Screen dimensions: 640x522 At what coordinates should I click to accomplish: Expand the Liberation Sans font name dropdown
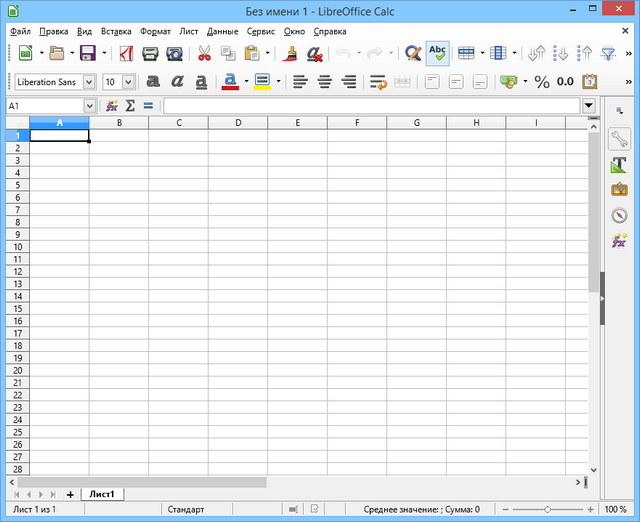click(89, 82)
